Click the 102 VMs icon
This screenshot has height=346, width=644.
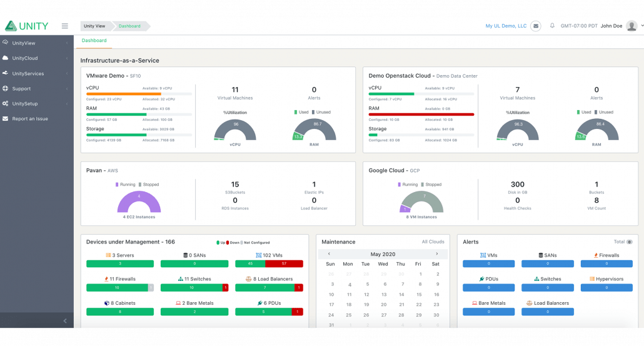click(x=258, y=255)
